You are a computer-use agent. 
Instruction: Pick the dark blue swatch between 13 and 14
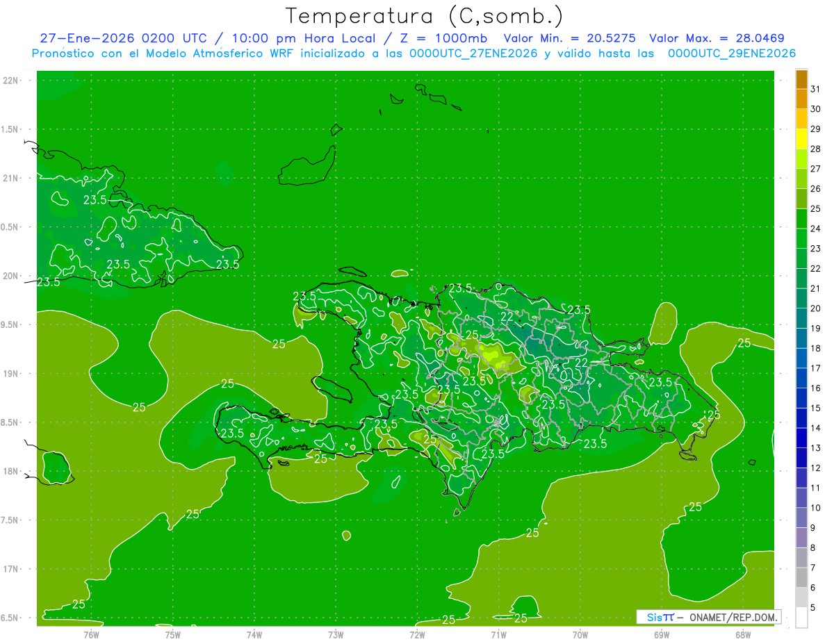801,438
